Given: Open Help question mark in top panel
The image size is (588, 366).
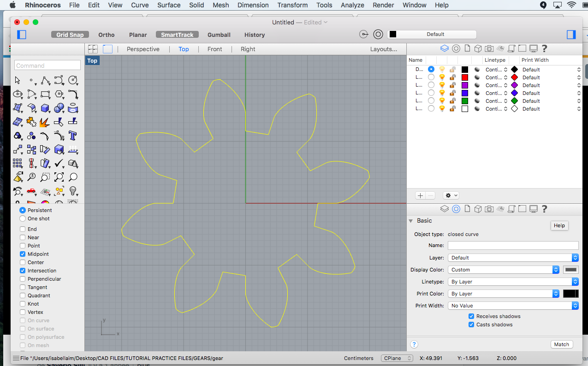Looking at the screenshot, I should tap(544, 48).
